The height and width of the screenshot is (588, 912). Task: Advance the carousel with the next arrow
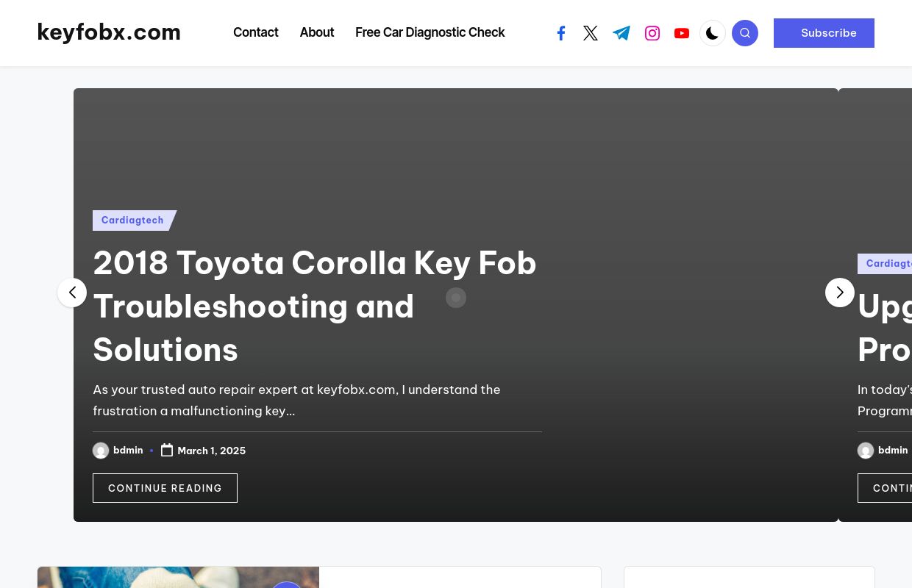click(x=840, y=293)
